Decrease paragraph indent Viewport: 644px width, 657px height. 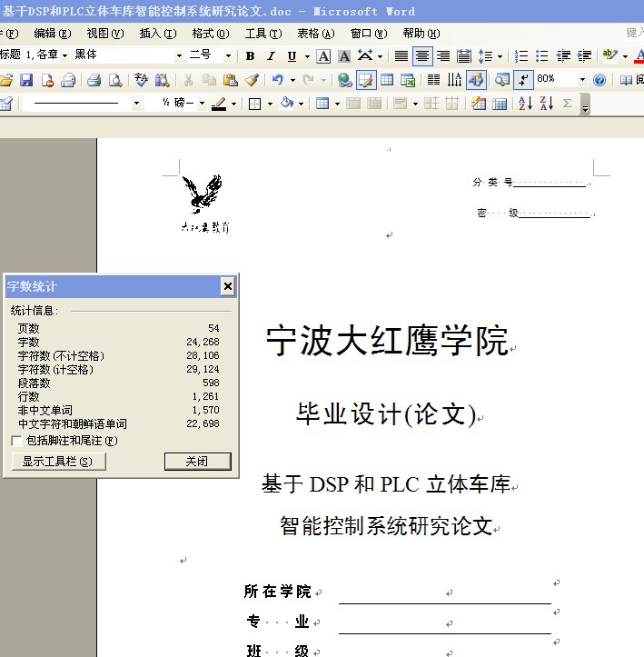[563, 55]
